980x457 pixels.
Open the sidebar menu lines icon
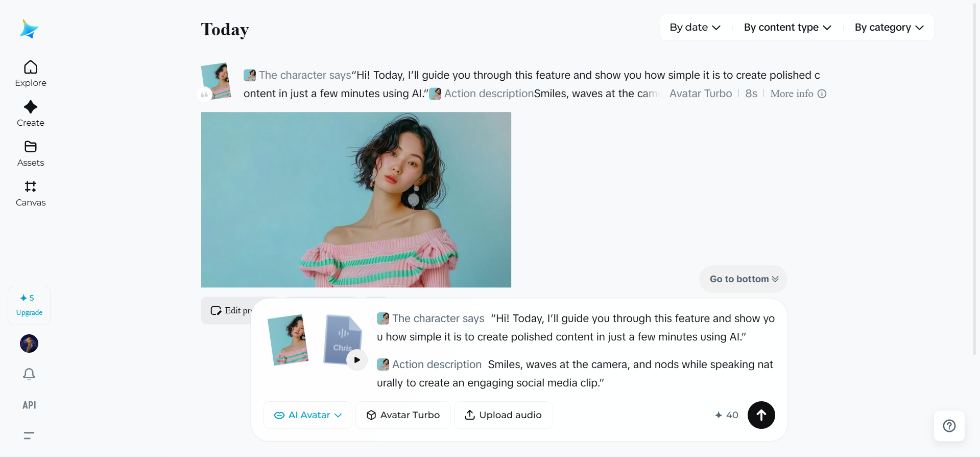click(x=29, y=436)
